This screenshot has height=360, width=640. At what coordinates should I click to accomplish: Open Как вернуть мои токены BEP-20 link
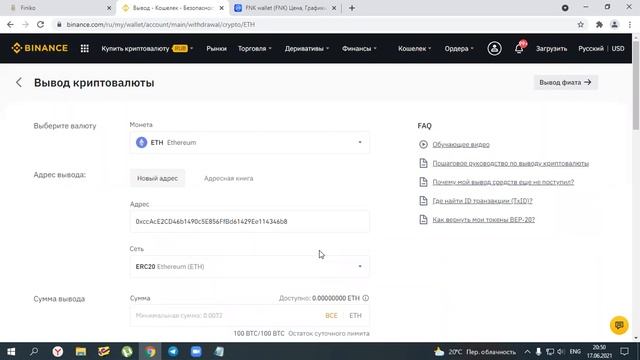[x=484, y=220]
